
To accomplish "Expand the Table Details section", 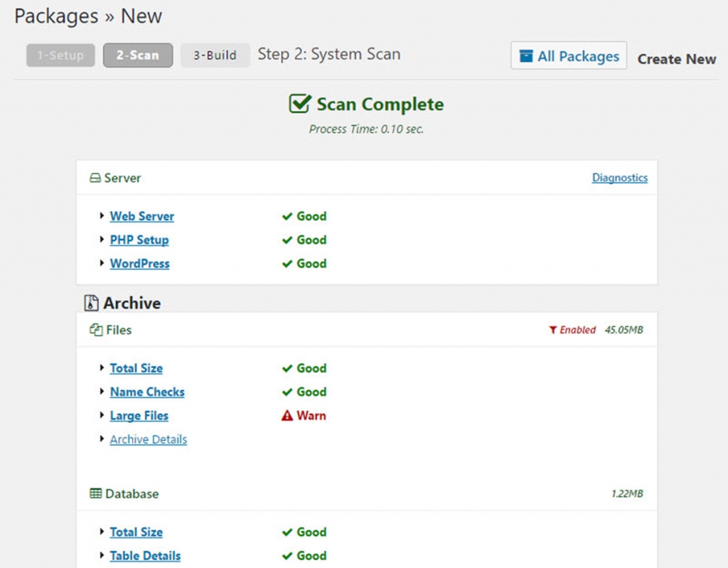I will [x=145, y=556].
